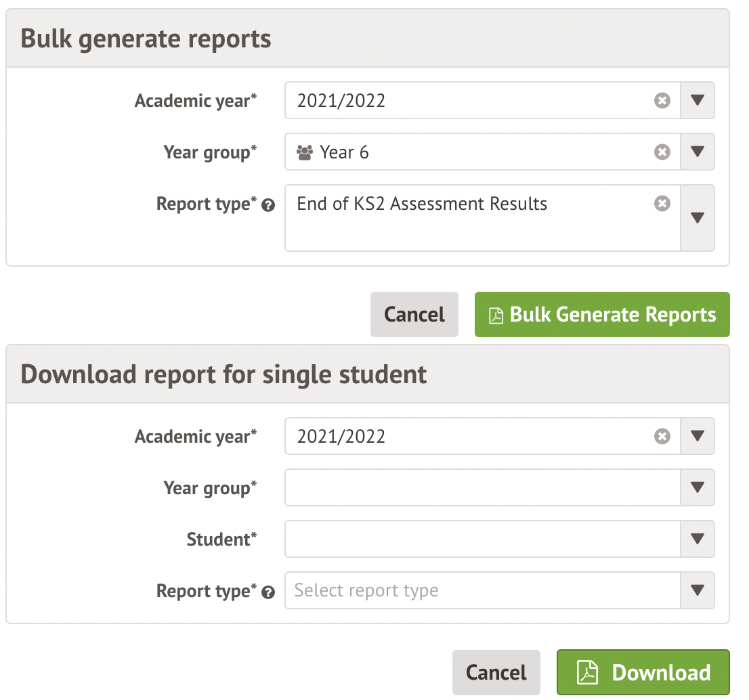Click the End of KS2 Assessment Results text

[422, 204]
